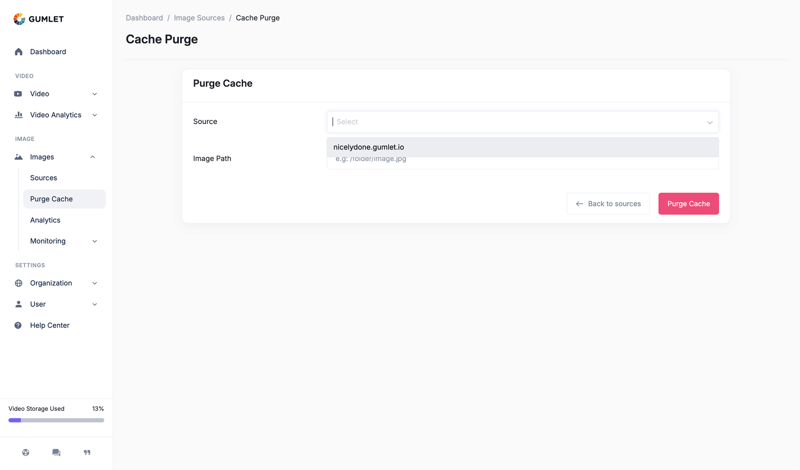Open the Monitoring menu item
This screenshot has width=800, height=470.
(47, 241)
